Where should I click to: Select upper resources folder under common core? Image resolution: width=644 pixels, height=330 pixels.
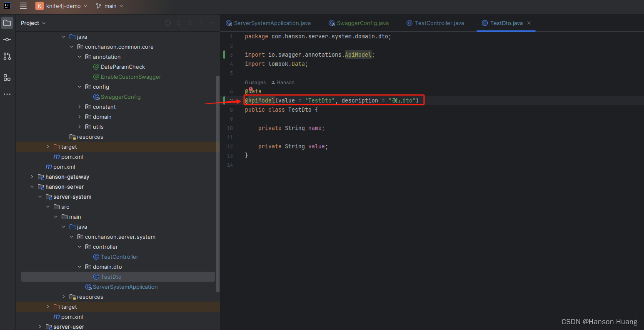pos(86,137)
